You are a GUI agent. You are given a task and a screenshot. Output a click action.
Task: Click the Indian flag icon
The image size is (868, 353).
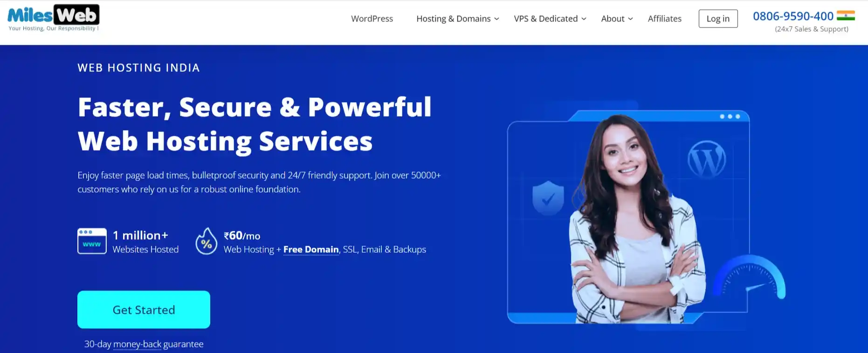pyautogui.click(x=846, y=16)
